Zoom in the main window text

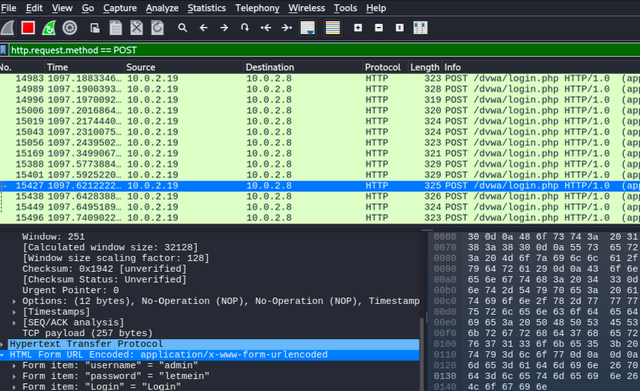point(358,28)
